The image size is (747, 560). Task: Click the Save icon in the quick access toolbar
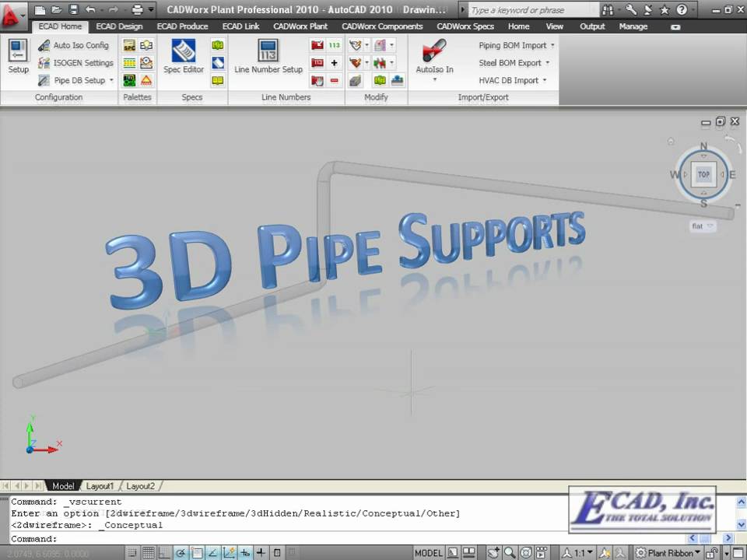click(73, 9)
